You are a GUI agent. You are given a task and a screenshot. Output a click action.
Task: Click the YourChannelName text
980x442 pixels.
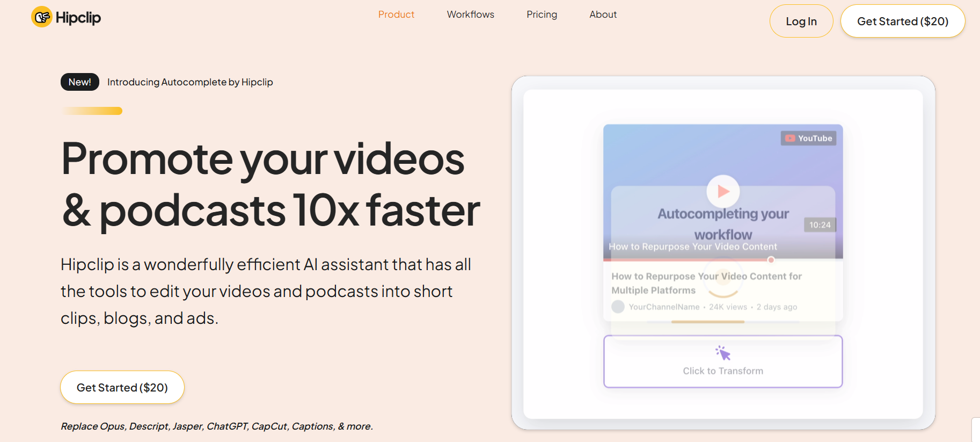(664, 307)
